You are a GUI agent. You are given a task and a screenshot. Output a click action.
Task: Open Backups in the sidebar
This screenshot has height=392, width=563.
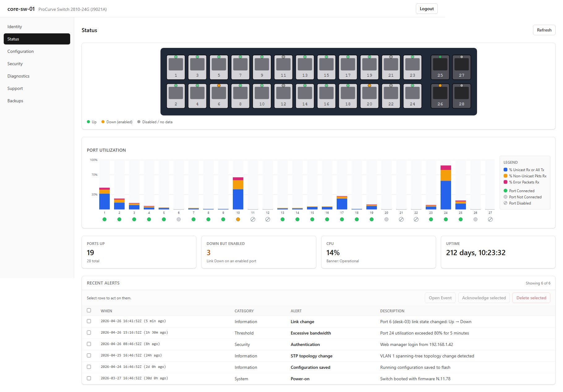(37, 101)
